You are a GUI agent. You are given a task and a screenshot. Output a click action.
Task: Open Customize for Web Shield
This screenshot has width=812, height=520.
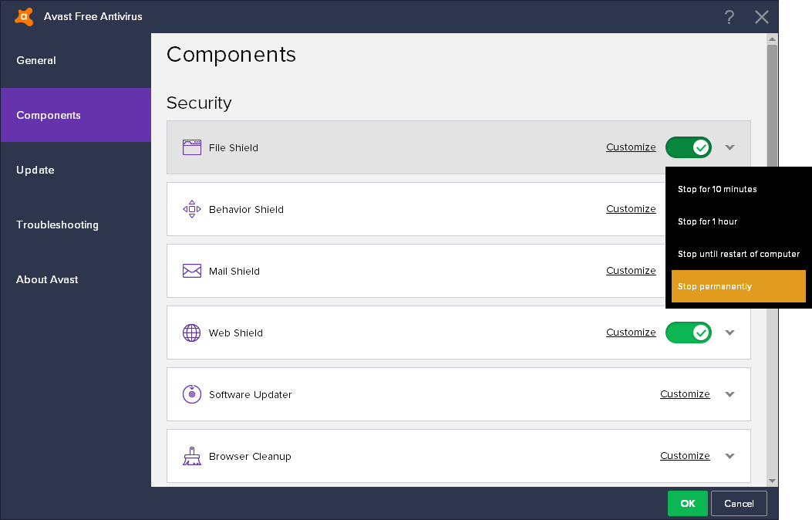click(631, 332)
